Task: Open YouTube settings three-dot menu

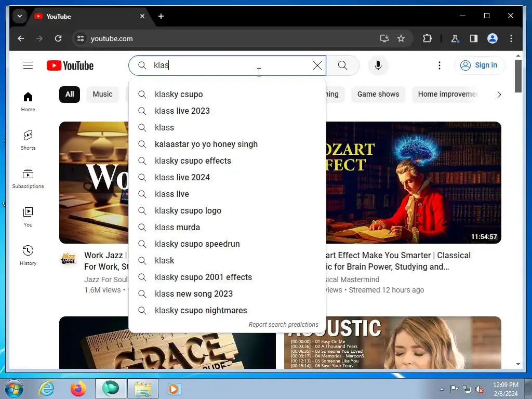Action: [x=440, y=65]
